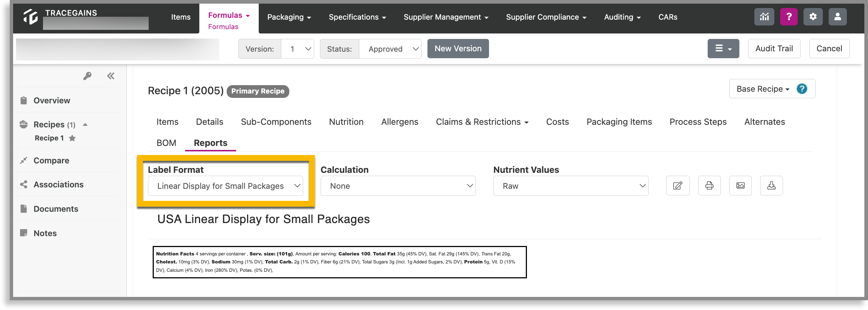Viewport: 868px width, 310px height.
Task: Collapse the Recipes (1) section
Action: 85,124
